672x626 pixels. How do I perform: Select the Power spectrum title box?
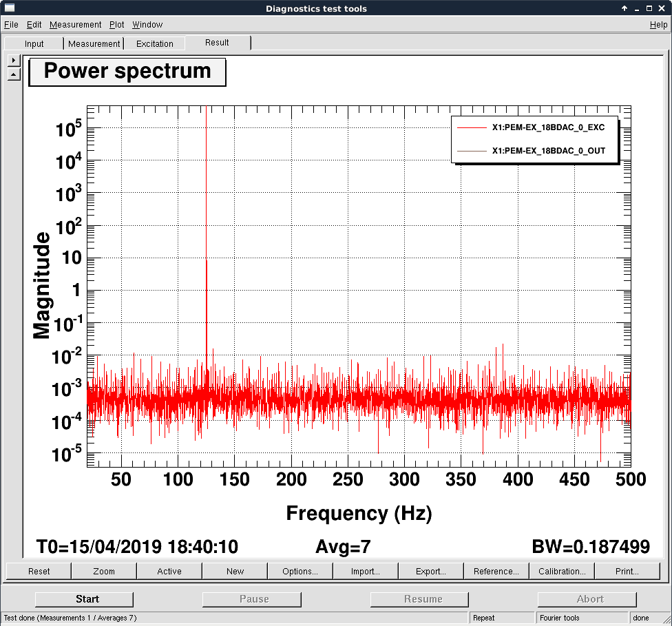127,72
